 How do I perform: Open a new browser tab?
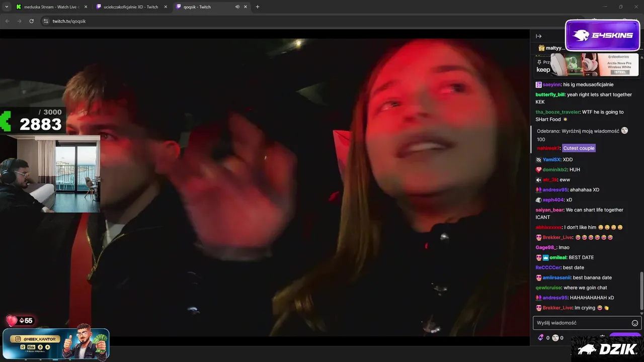tap(258, 7)
